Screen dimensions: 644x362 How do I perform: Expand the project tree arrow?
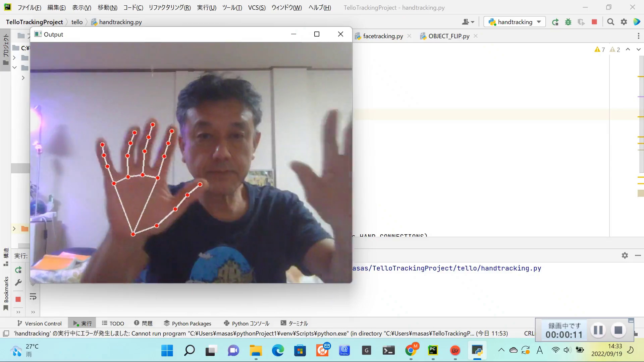pos(14,58)
